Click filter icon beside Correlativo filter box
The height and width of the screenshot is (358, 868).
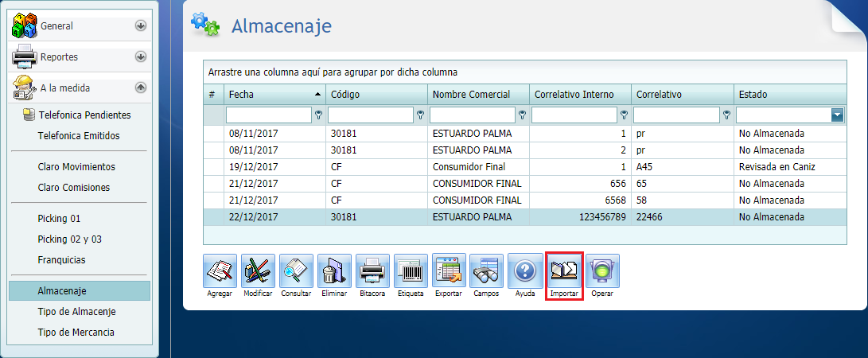click(726, 115)
